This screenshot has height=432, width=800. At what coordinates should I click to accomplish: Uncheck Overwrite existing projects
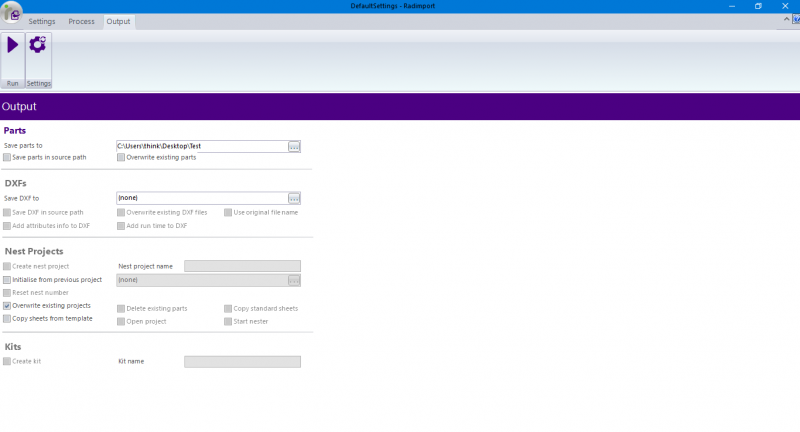[x=7, y=305]
